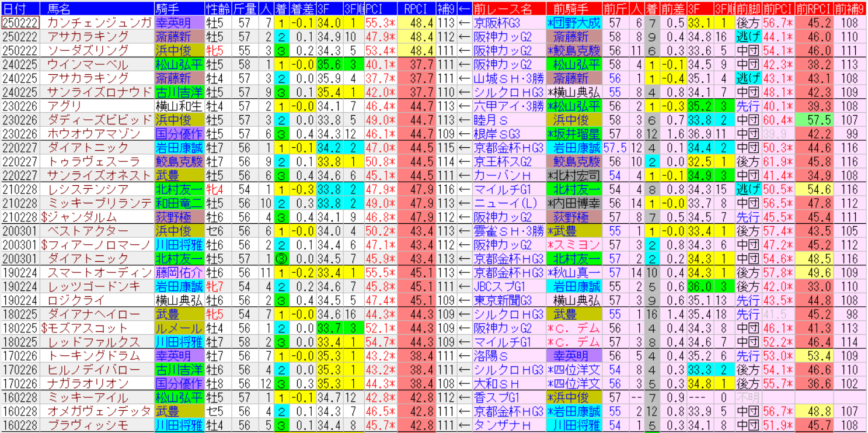Click the 日付 column header
Image resolution: width=868 pixels, height=433 pixels.
tap(20, 8)
